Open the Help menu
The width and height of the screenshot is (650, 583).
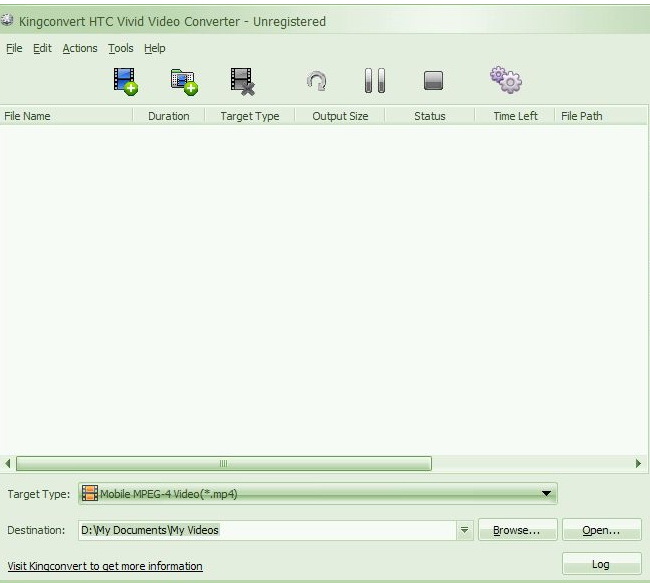tap(155, 48)
